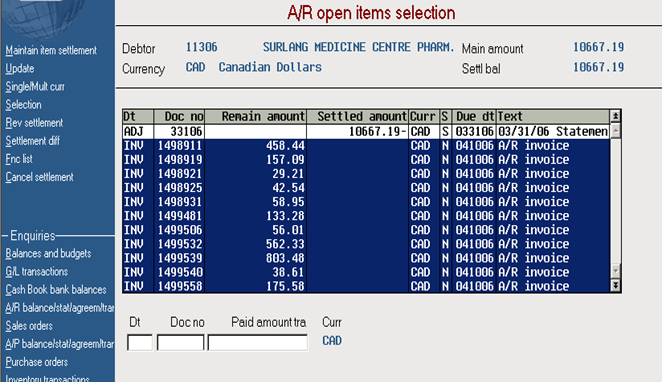Select invoice row 1498925
This screenshot has height=382, width=662.
(x=366, y=188)
